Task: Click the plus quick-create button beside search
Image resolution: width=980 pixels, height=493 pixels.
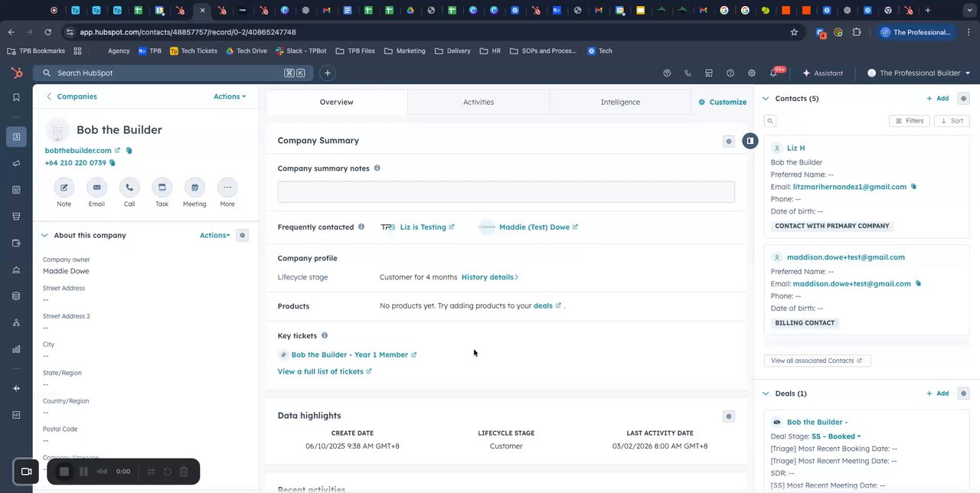Action: (327, 73)
